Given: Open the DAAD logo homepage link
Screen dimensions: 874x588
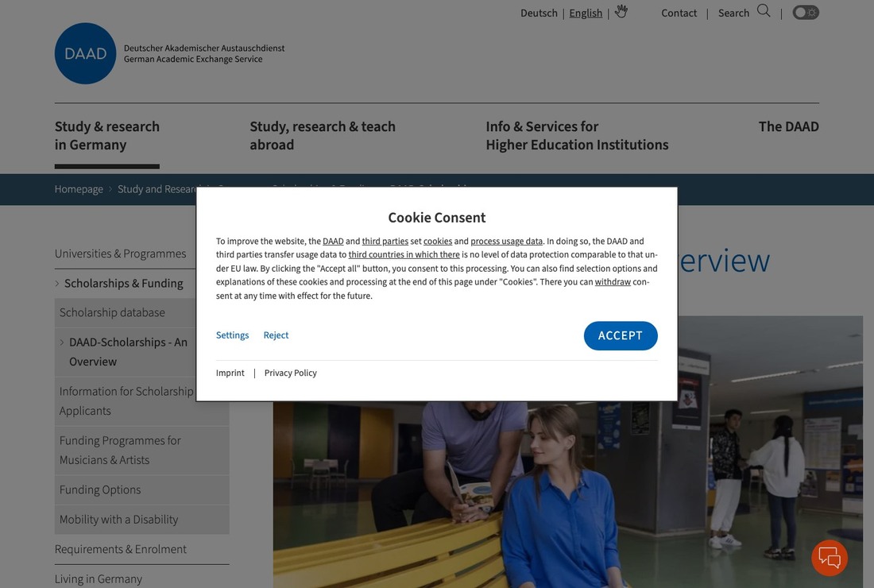Looking at the screenshot, I should coord(85,53).
